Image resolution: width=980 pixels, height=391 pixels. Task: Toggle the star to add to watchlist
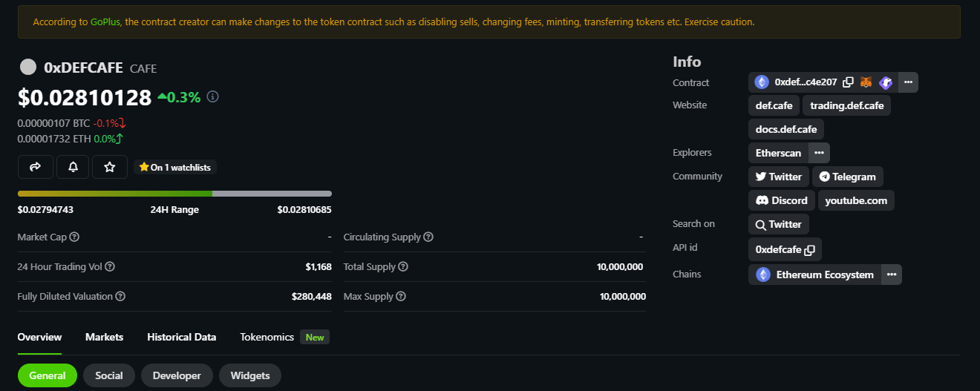click(x=110, y=167)
